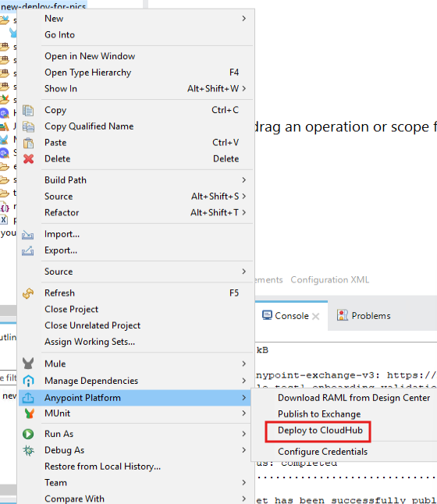Choose Go Into from context menu
437x504 pixels.
point(59,34)
